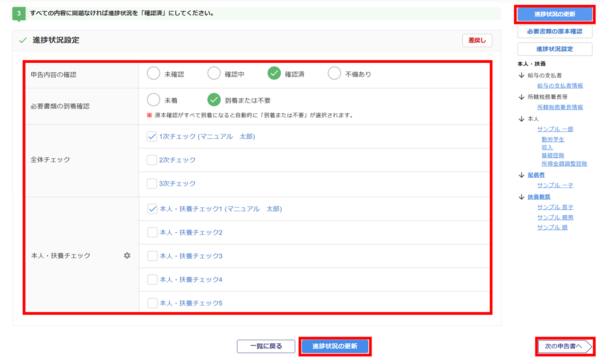Select the 確認中 radio option
The height and width of the screenshot is (364, 605).
tap(214, 74)
